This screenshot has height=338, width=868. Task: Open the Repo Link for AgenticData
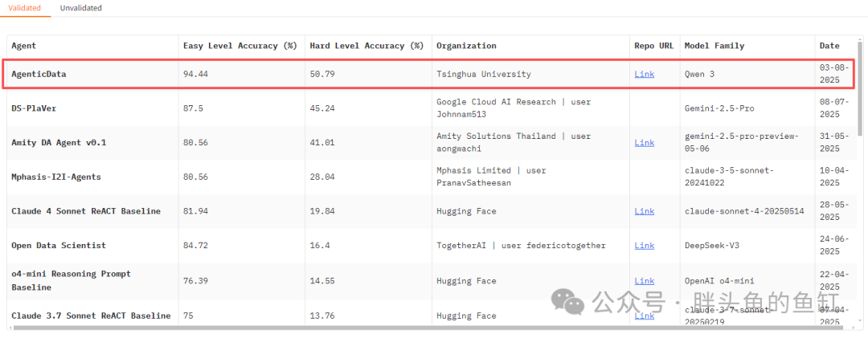pos(645,74)
